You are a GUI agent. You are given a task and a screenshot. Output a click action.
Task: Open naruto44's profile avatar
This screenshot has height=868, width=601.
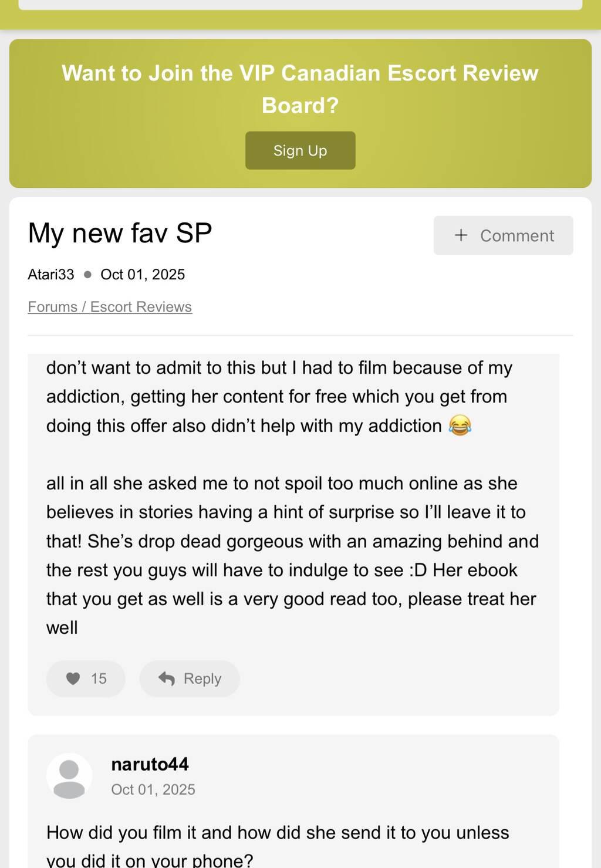(x=69, y=776)
